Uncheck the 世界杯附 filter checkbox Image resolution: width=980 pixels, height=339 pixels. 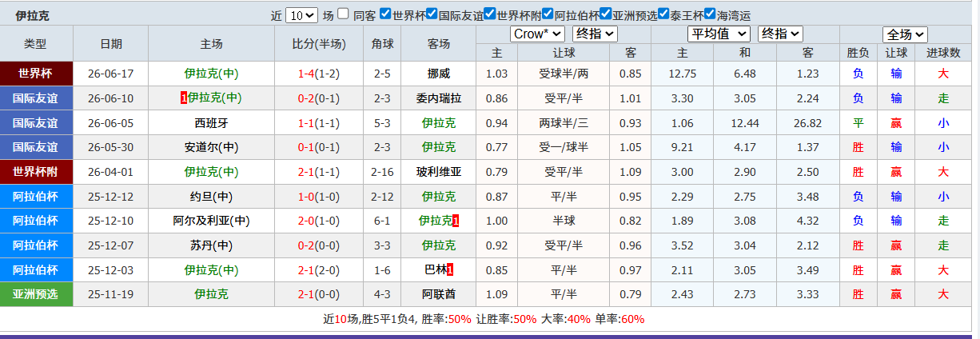click(x=490, y=14)
